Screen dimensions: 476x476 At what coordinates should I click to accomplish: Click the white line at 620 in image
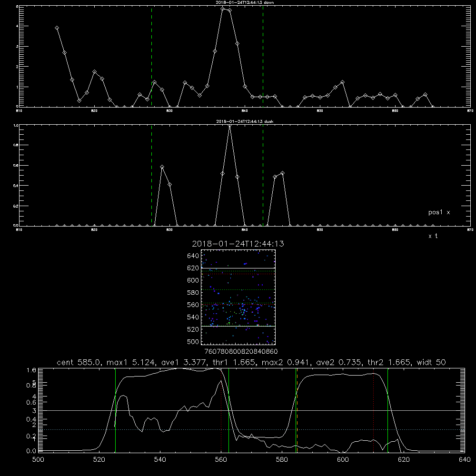click(238, 268)
